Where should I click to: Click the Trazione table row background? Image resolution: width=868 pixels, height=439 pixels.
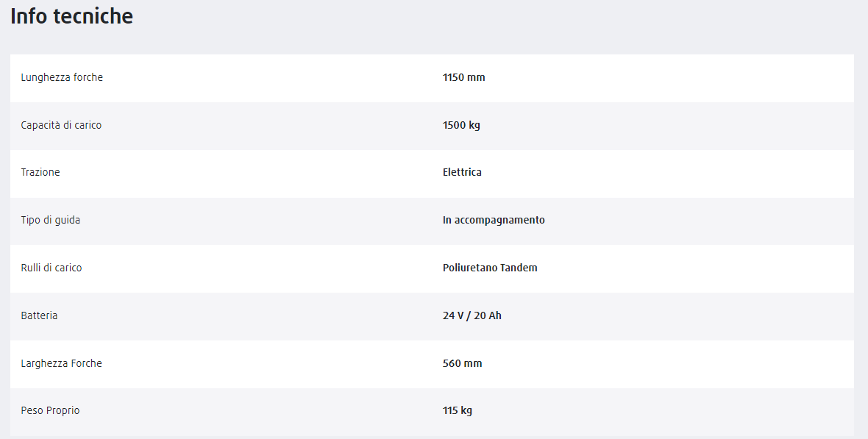point(432,174)
